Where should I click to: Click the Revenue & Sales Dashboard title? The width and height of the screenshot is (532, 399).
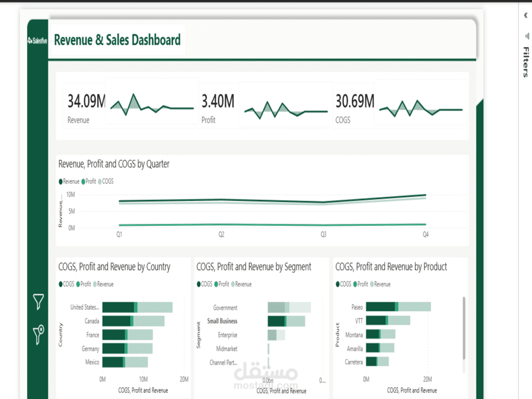(117, 40)
